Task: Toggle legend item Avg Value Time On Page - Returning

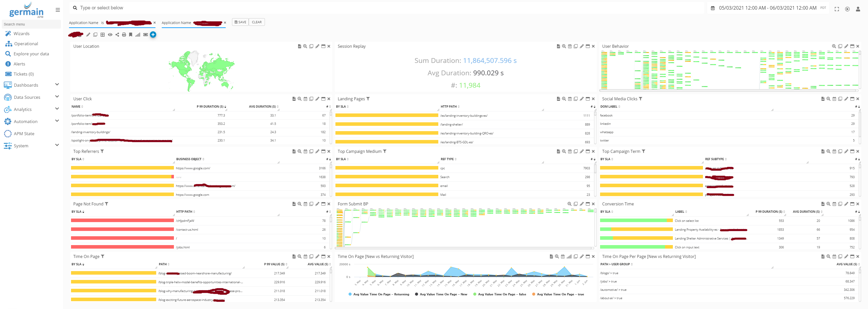Action: coord(379,295)
